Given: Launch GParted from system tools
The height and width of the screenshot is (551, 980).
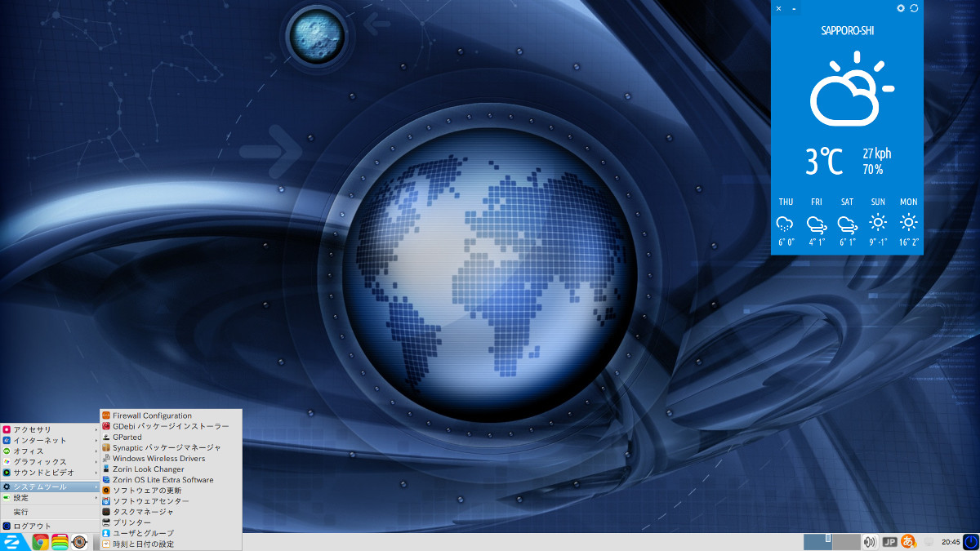Looking at the screenshot, I should [x=171, y=437].
